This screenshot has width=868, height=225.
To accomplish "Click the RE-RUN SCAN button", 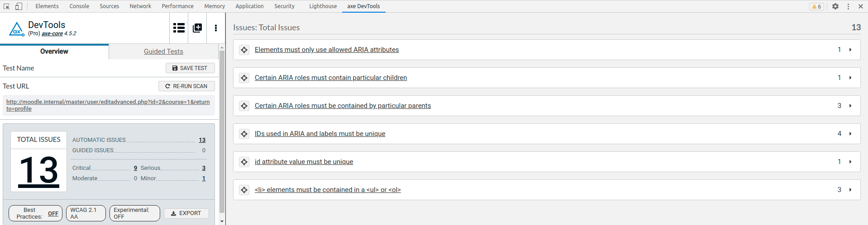I will click(x=186, y=86).
